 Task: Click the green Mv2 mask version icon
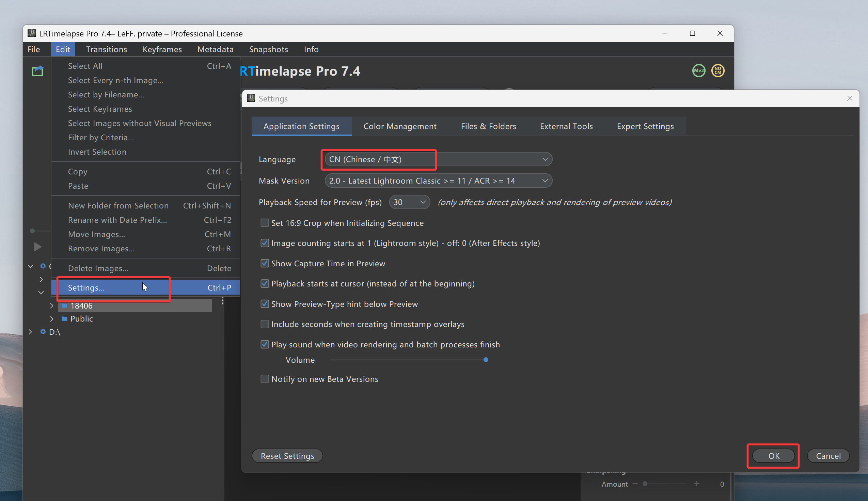[x=698, y=71]
